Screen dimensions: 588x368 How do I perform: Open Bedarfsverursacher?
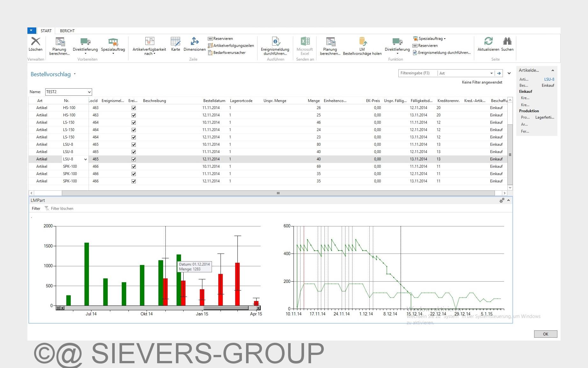point(227,53)
